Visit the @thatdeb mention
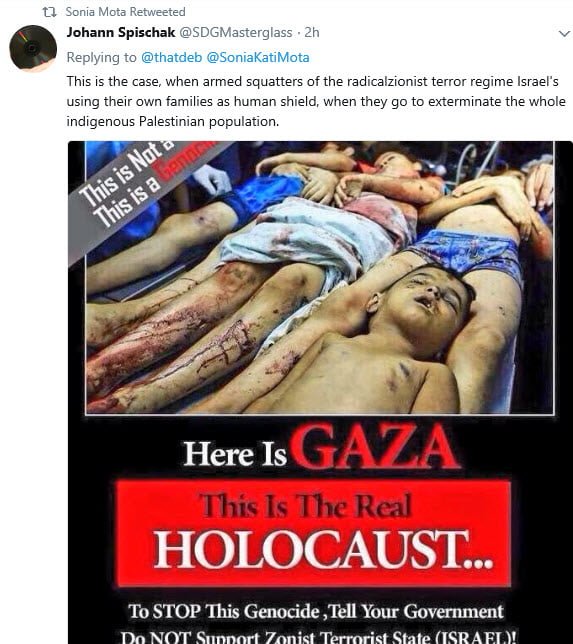The width and height of the screenshot is (573, 644). [x=171, y=58]
